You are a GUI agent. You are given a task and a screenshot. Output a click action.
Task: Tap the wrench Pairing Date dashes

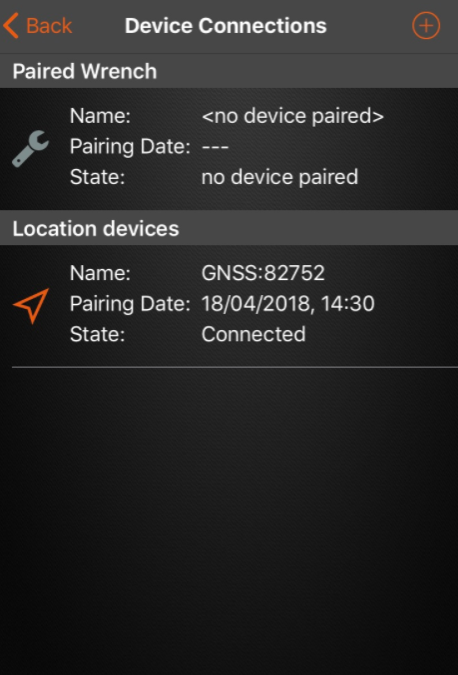tap(215, 147)
